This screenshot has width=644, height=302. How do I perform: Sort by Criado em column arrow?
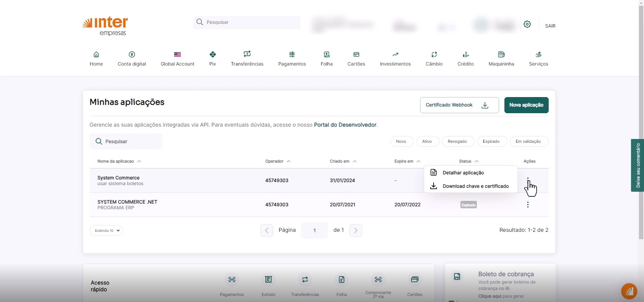355,161
